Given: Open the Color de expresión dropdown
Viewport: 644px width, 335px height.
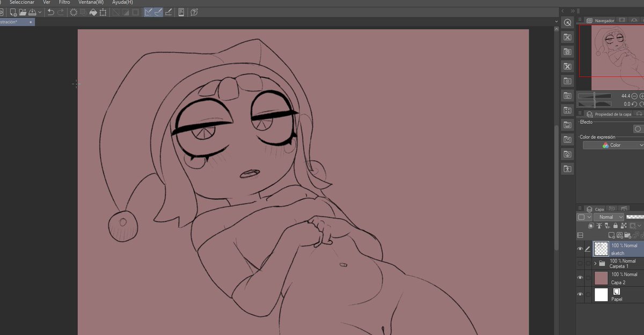Looking at the screenshot, I should coord(613,145).
